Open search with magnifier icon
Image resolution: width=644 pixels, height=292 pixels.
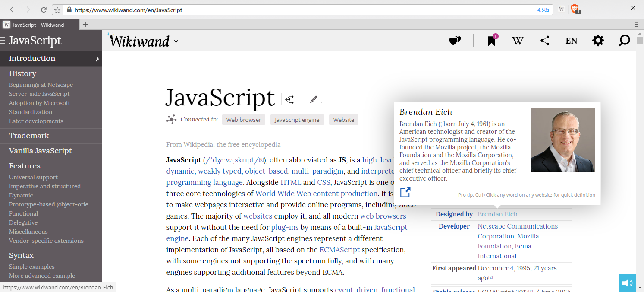[624, 41]
